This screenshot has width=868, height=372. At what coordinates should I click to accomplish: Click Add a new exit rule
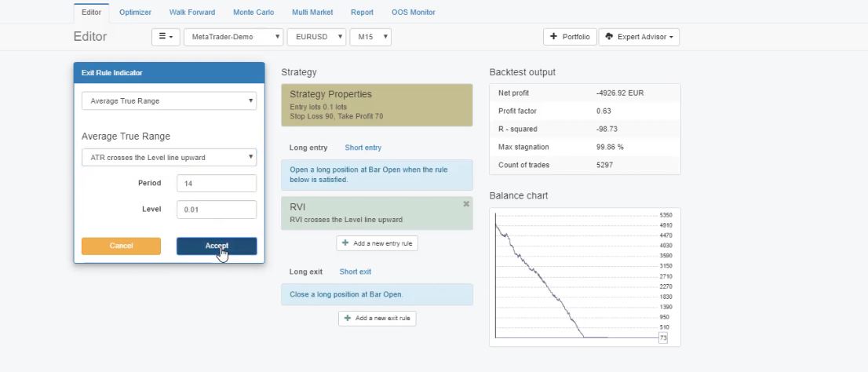tap(377, 319)
